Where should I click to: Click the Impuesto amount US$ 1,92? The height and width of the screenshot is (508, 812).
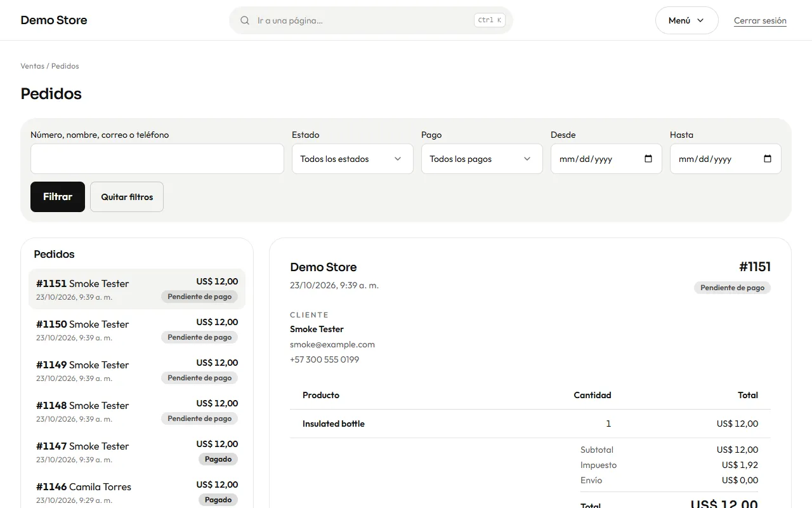pos(740,465)
